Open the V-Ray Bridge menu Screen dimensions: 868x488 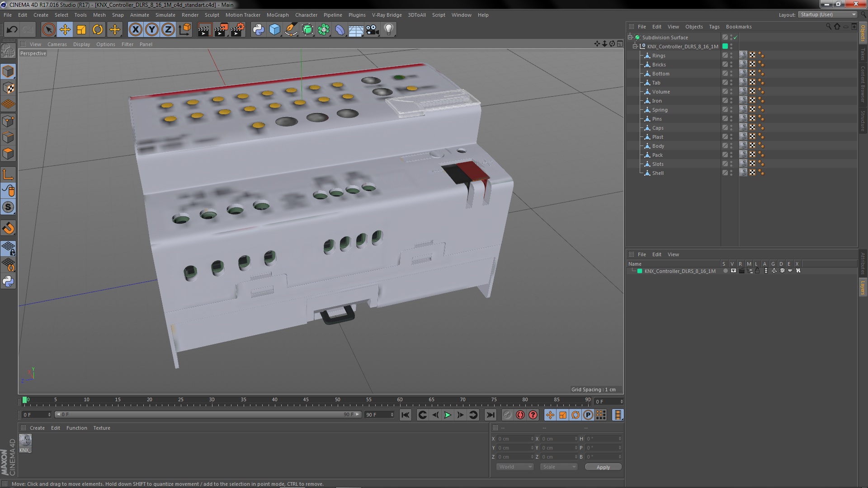(x=387, y=15)
